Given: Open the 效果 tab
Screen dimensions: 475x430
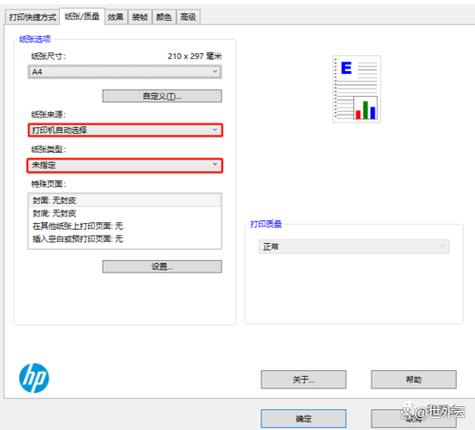Looking at the screenshot, I should [116, 17].
